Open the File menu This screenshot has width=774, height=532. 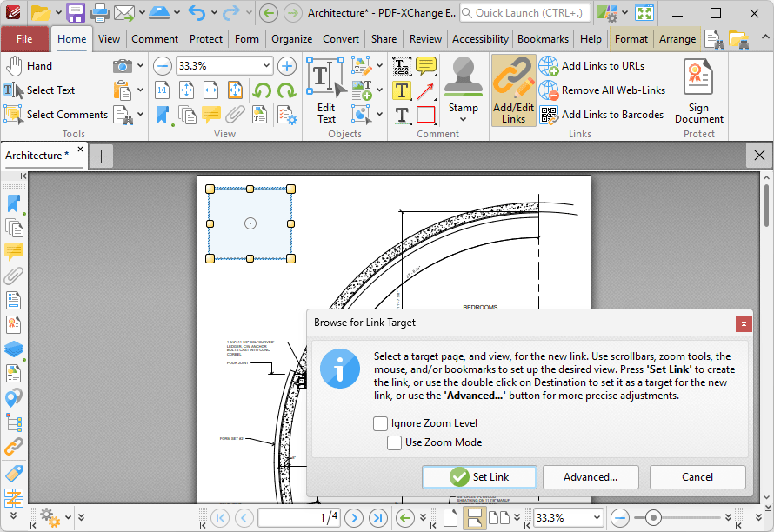point(24,39)
